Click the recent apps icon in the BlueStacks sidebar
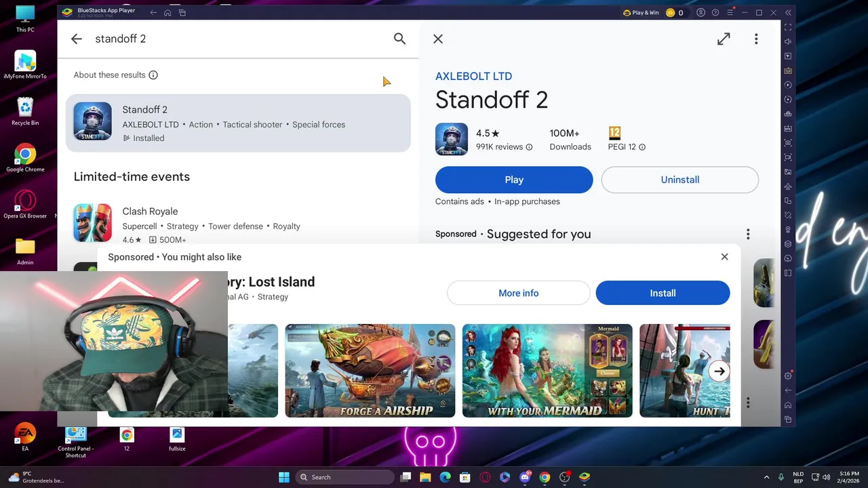Viewport: 868px width, 488px height. (x=788, y=420)
